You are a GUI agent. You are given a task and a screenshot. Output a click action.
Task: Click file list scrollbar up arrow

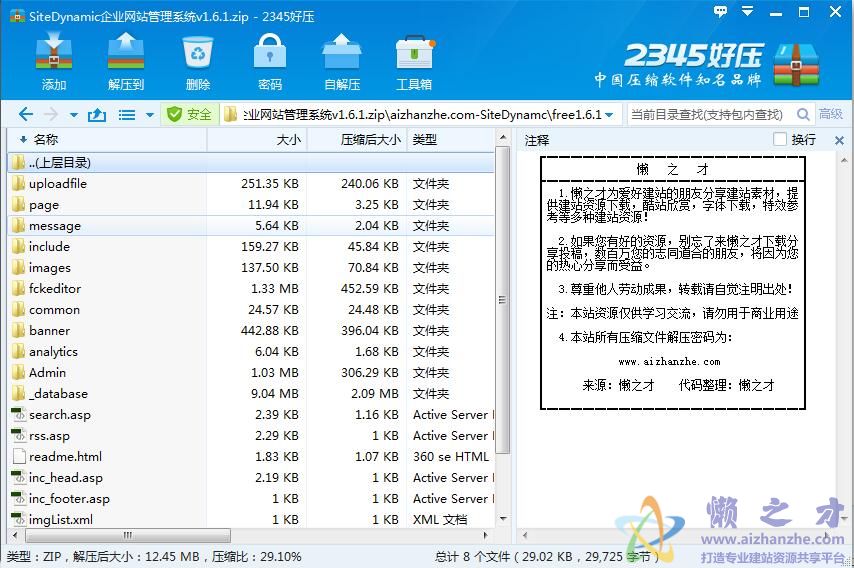[x=503, y=137]
